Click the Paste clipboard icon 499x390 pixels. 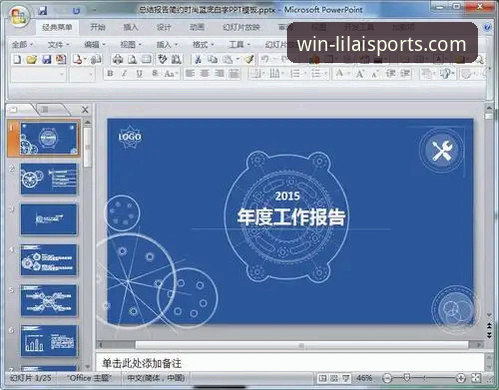pos(228,60)
